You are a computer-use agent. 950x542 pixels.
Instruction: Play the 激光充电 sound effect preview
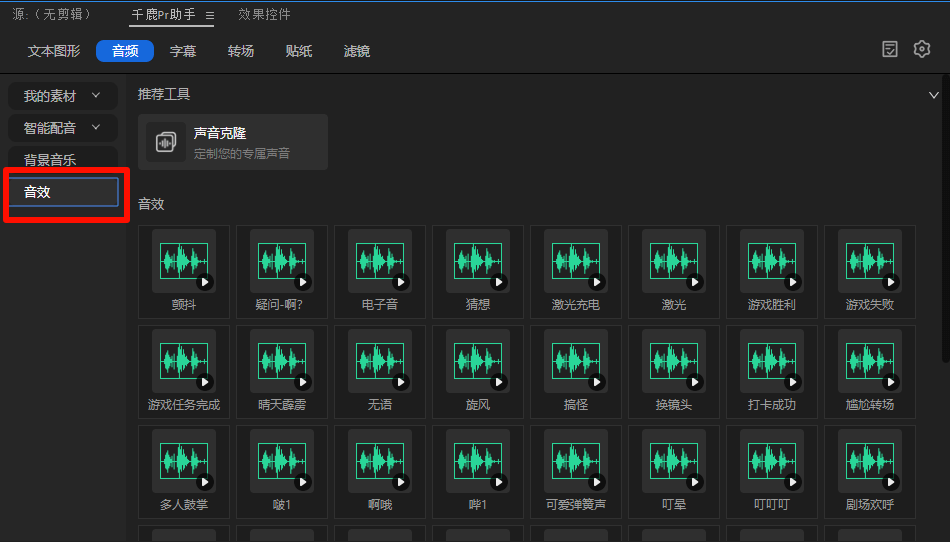point(597,282)
